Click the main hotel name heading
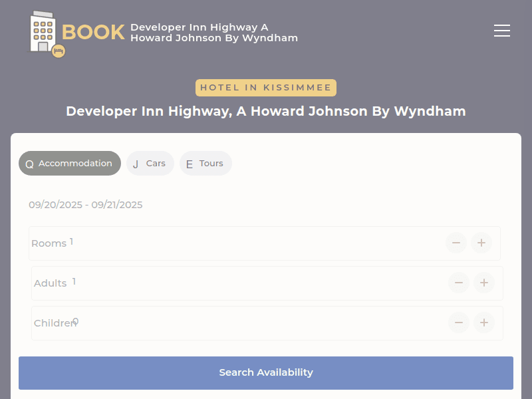 pyautogui.click(x=266, y=111)
